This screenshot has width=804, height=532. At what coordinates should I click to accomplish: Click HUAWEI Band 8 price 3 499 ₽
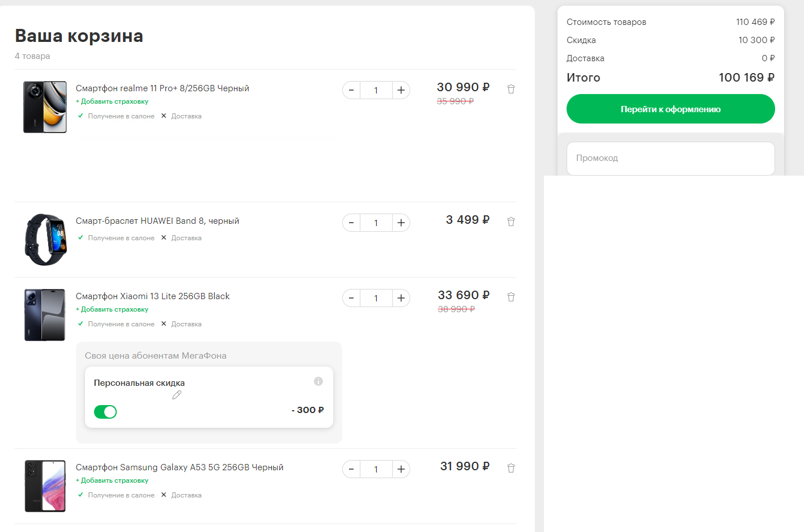(x=467, y=220)
